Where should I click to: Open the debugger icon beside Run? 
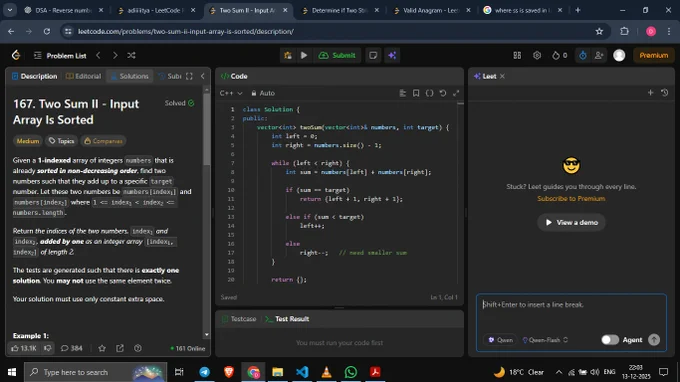coord(288,55)
